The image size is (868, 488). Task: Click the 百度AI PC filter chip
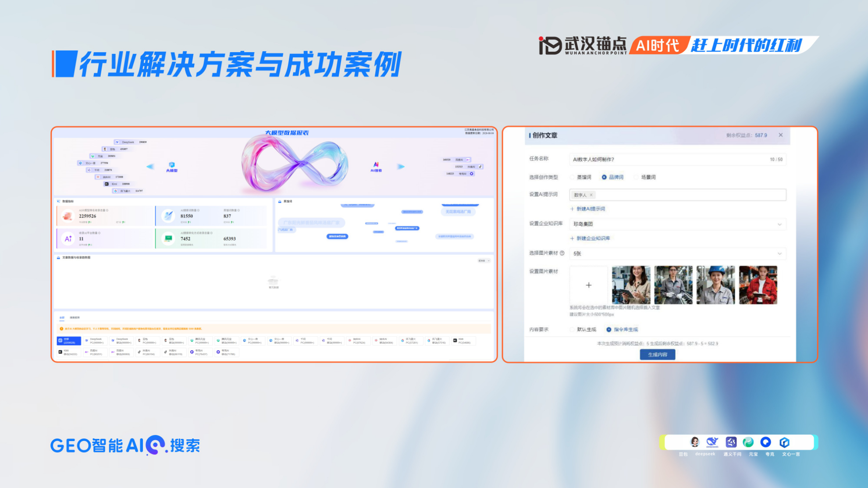coord(95,352)
